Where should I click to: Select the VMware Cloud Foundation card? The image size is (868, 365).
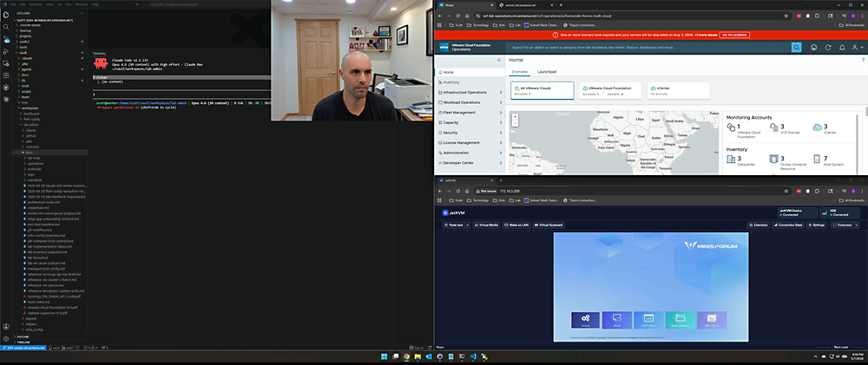(x=610, y=91)
